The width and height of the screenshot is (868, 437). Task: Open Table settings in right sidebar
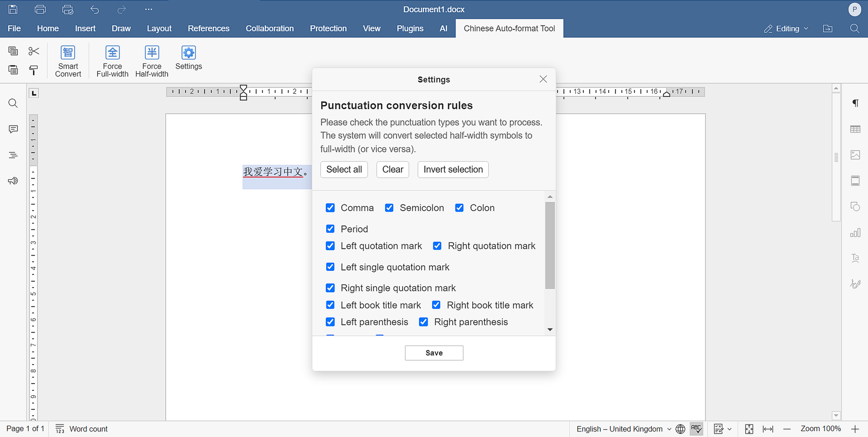[x=855, y=129]
